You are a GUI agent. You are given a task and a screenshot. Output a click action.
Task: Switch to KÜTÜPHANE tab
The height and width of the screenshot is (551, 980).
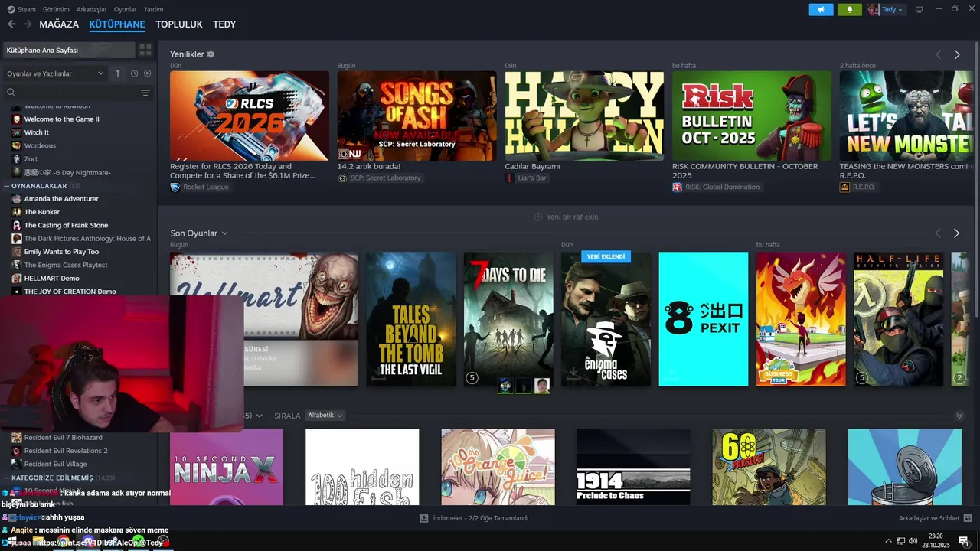(117, 24)
